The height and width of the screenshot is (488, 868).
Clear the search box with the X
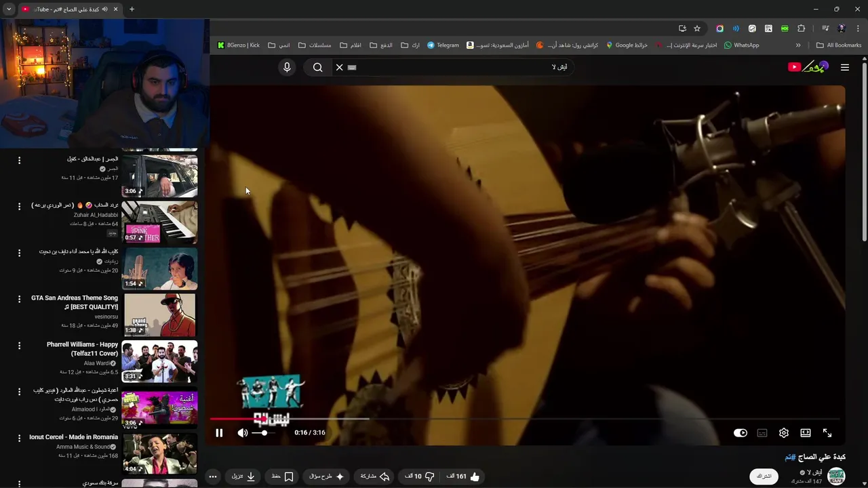pos(340,67)
